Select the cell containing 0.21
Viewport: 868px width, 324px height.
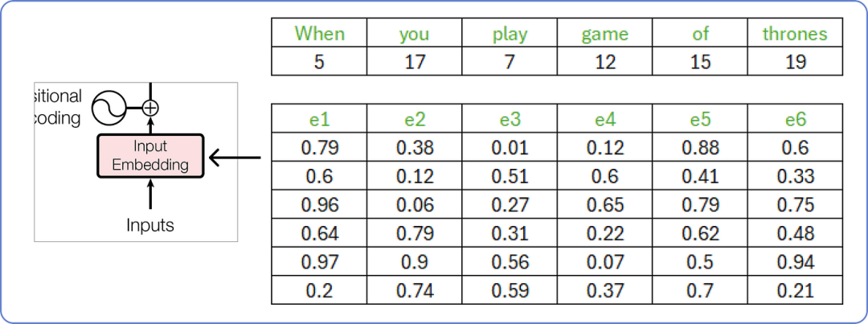click(x=795, y=290)
